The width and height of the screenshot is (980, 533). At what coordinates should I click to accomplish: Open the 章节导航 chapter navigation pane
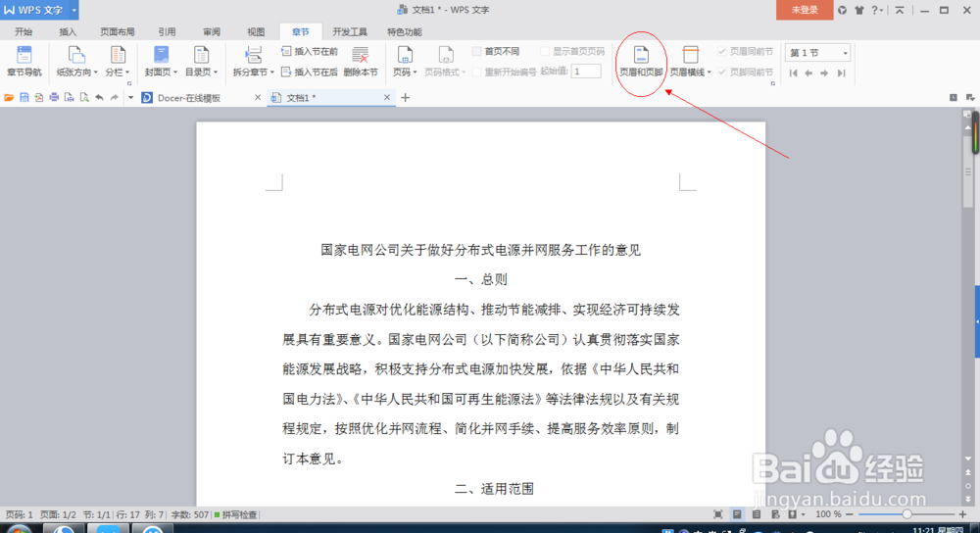tap(24, 61)
